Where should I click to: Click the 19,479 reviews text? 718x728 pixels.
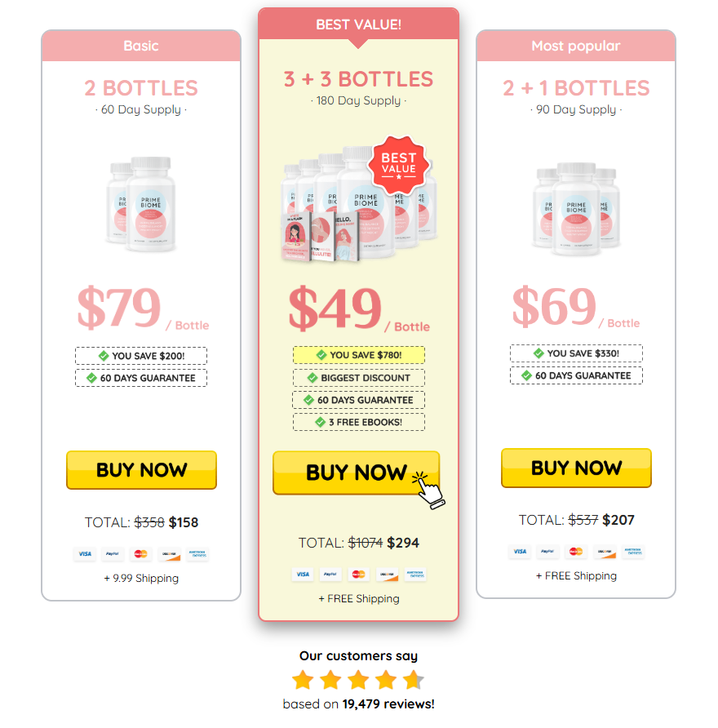coord(388,704)
